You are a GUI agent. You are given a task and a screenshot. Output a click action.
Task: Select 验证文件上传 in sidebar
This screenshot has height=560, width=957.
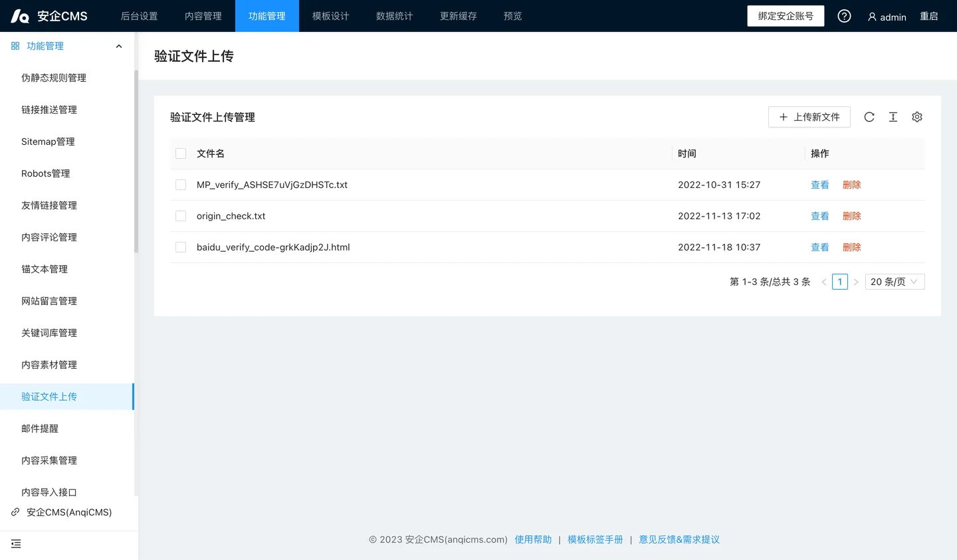(66, 397)
